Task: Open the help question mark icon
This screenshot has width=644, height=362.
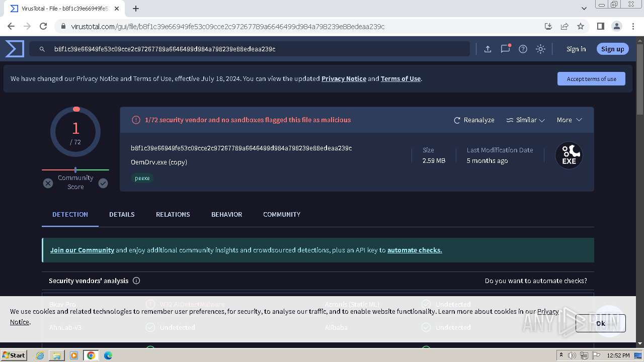Action: point(523,49)
